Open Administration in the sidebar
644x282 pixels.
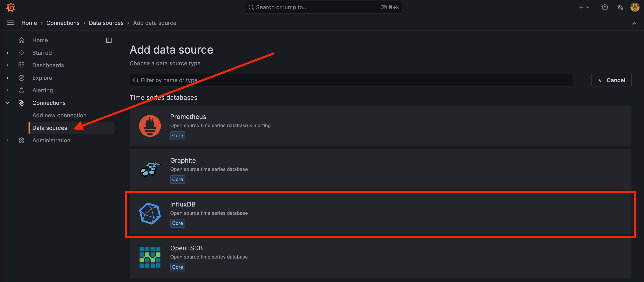point(51,140)
